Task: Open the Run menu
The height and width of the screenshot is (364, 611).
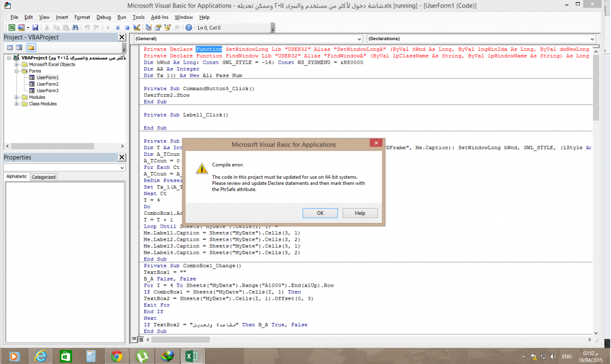Action: pyautogui.click(x=122, y=17)
